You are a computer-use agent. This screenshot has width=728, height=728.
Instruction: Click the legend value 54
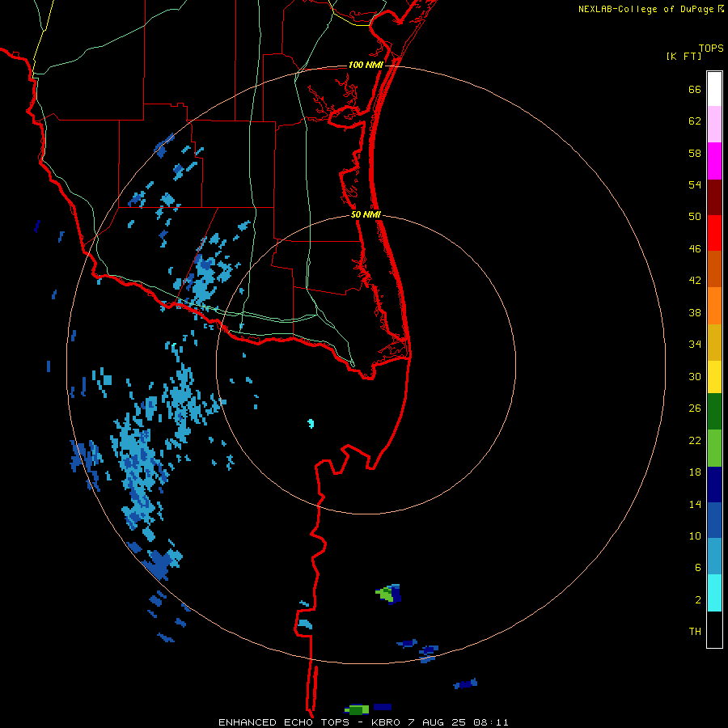coord(695,184)
